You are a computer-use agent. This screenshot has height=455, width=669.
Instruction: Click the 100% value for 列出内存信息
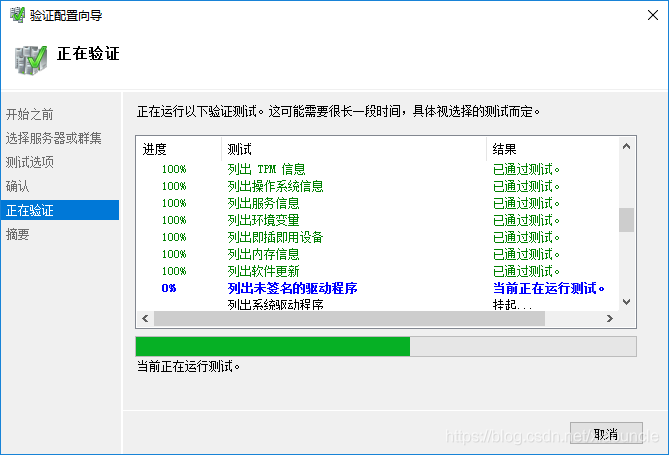(174, 254)
